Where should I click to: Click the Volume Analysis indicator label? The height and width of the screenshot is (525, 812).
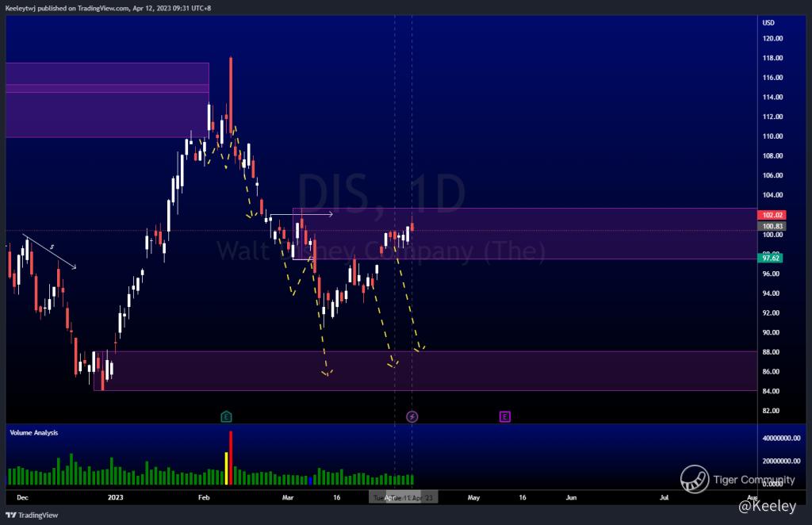point(33,432)
